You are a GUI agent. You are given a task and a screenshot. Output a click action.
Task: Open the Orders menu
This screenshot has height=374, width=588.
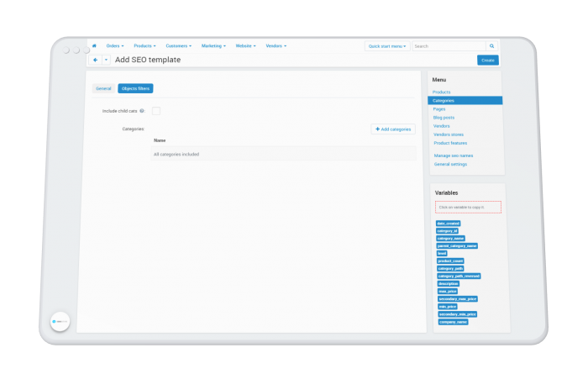[x=115, y=45]
